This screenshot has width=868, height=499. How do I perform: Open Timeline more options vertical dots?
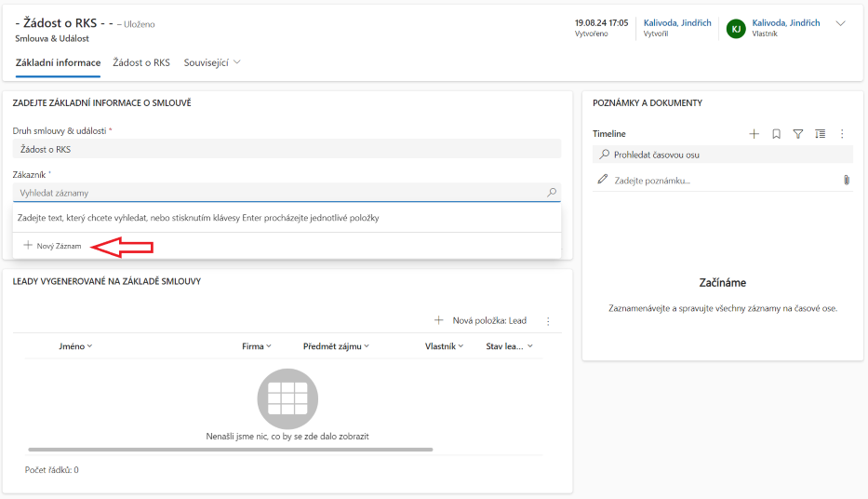coord(842,134)
